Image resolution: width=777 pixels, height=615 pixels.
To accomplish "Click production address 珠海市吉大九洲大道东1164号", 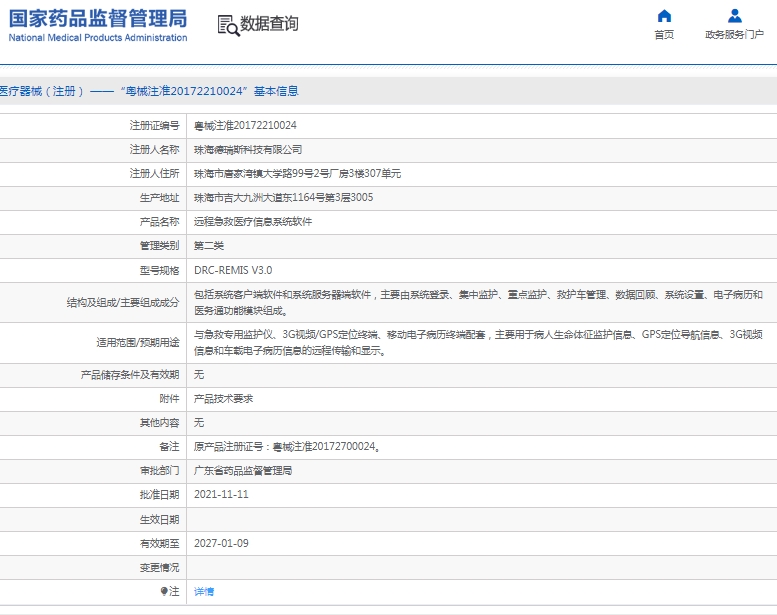I will 283,197.
